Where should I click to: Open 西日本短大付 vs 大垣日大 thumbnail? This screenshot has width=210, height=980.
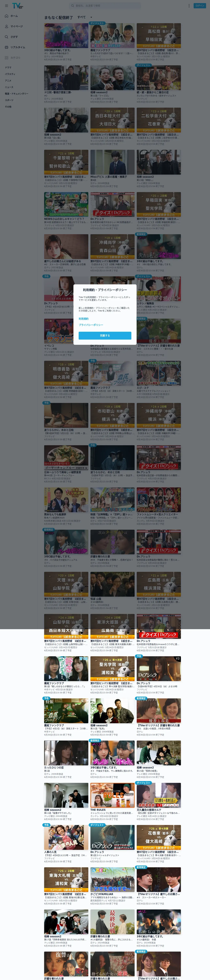[112, 120]
